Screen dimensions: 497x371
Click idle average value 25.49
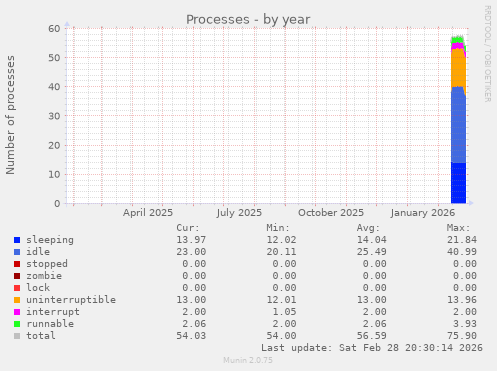371,252
